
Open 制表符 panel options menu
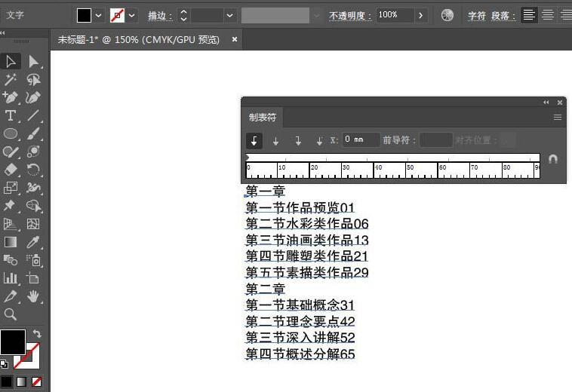point(558,118)
